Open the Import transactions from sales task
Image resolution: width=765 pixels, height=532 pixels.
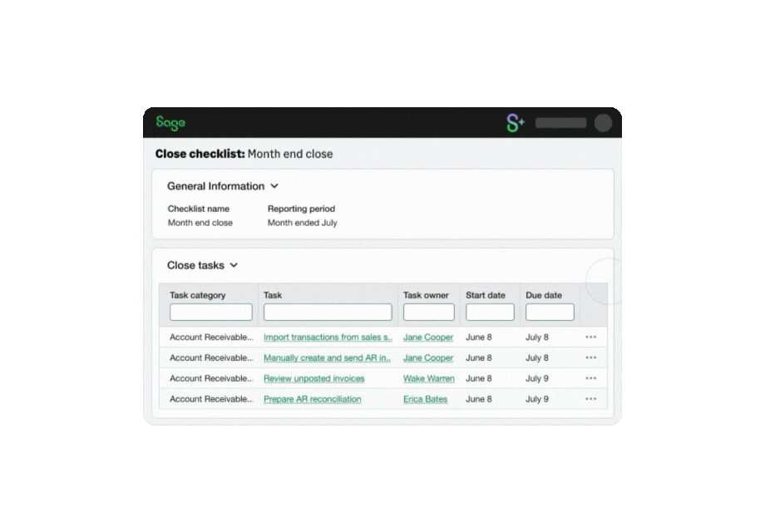click(x=327, y=337)
